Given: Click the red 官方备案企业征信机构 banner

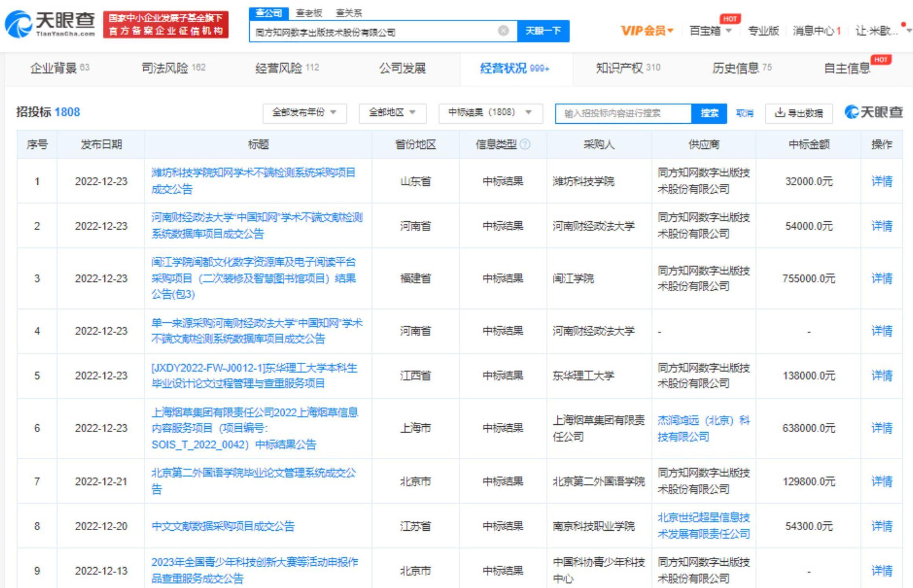Looking at the screenshot, I should pyautogui.click(x=166, y=24).
